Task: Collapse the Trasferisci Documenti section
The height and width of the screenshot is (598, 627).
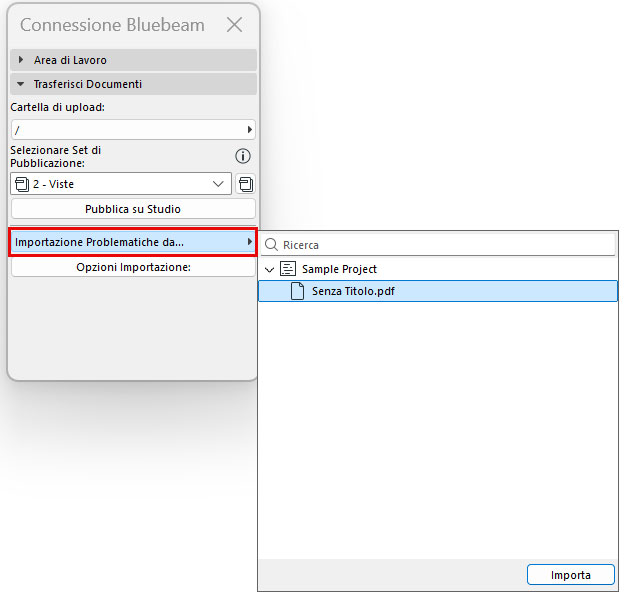Action: pyautogui.click(x=134, y=84)
